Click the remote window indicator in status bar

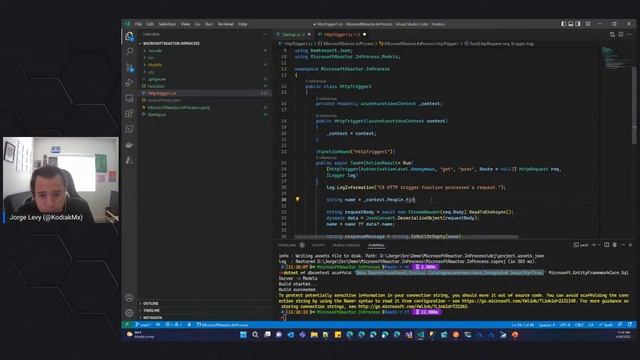127,325
